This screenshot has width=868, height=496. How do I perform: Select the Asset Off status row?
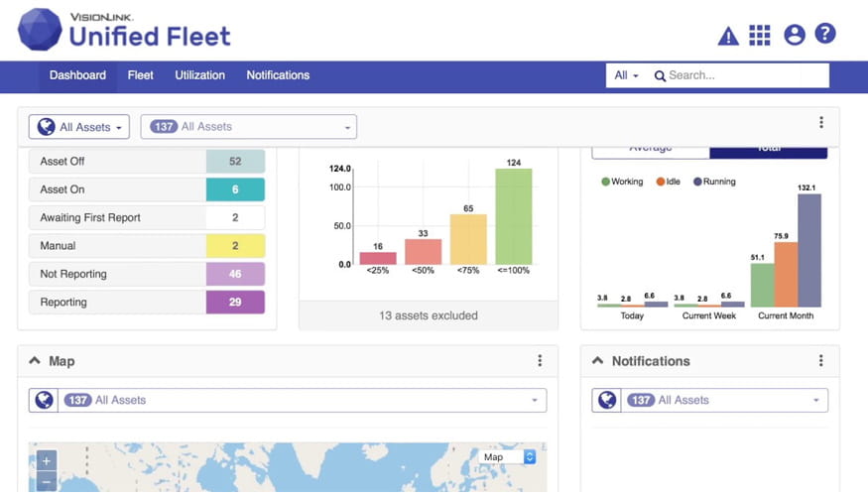pos(147,161)
